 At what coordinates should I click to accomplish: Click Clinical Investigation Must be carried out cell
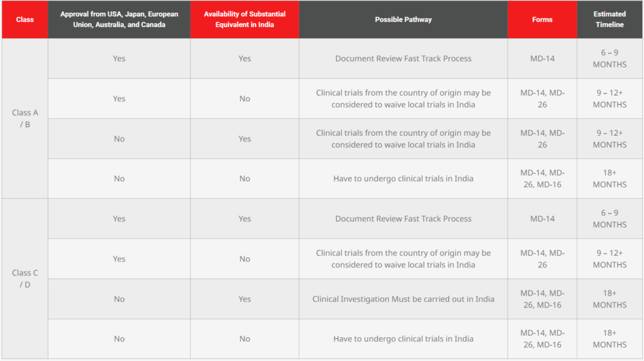pos(403,299)
